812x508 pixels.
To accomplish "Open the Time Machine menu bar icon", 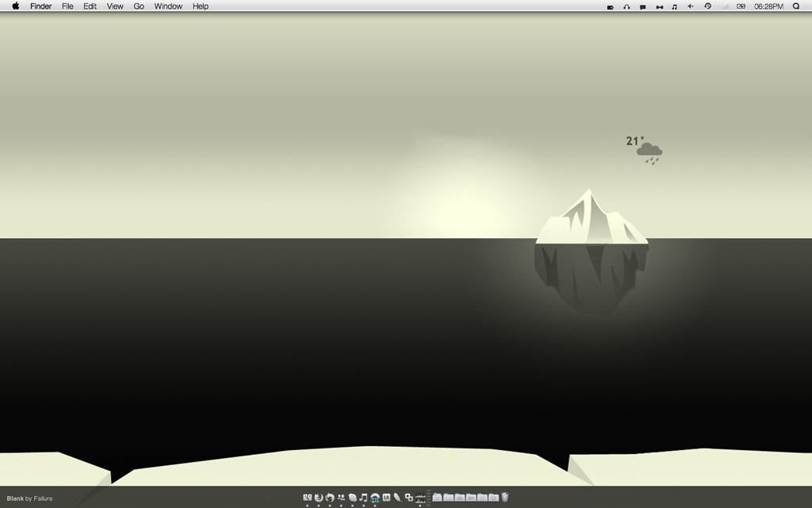I will 707,6.
